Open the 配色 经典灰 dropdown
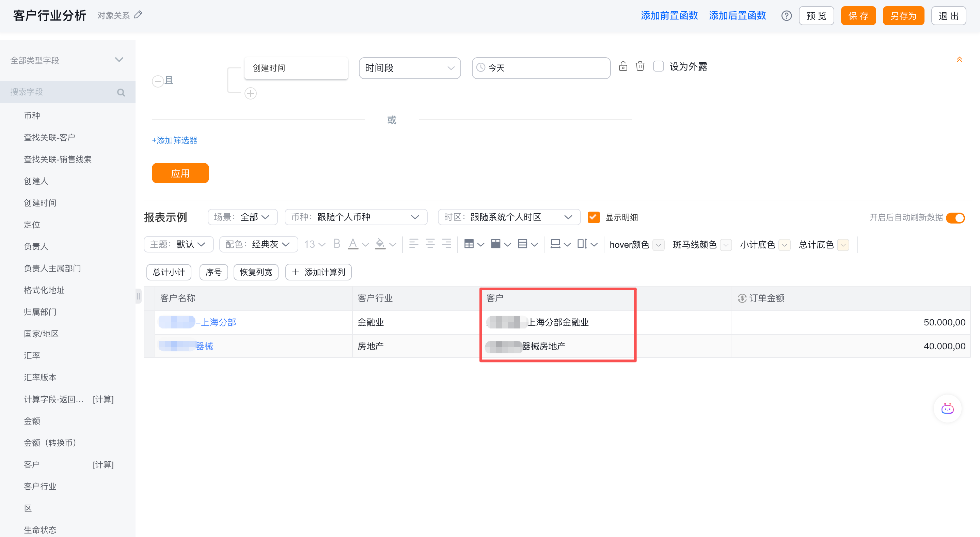Image resolution: width=980 pixels, height=537 pixels. tap(259, 244)
